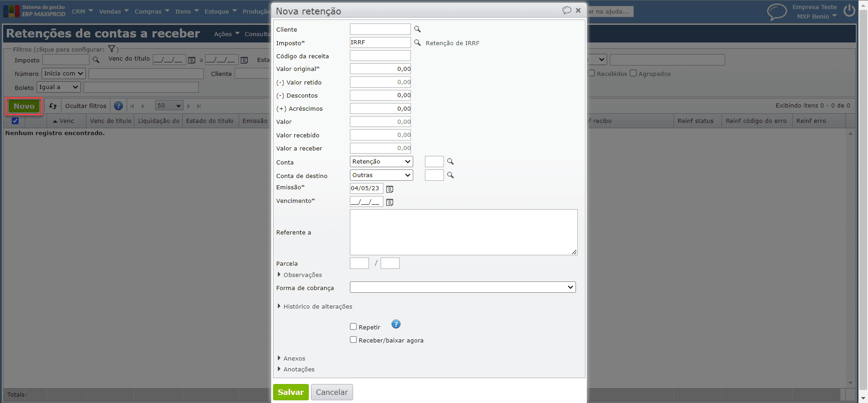This screenshot has height=403, width=868.
Task: Click the Descontos amount field
Action: point(380,95)
